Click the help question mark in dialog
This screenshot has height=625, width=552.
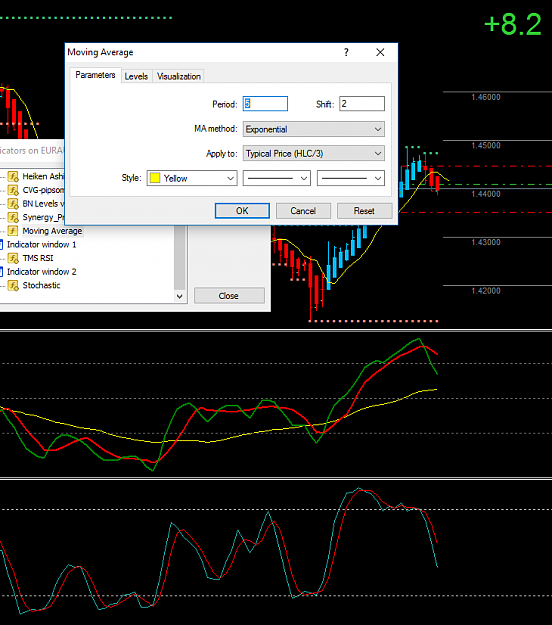point(346,52)
